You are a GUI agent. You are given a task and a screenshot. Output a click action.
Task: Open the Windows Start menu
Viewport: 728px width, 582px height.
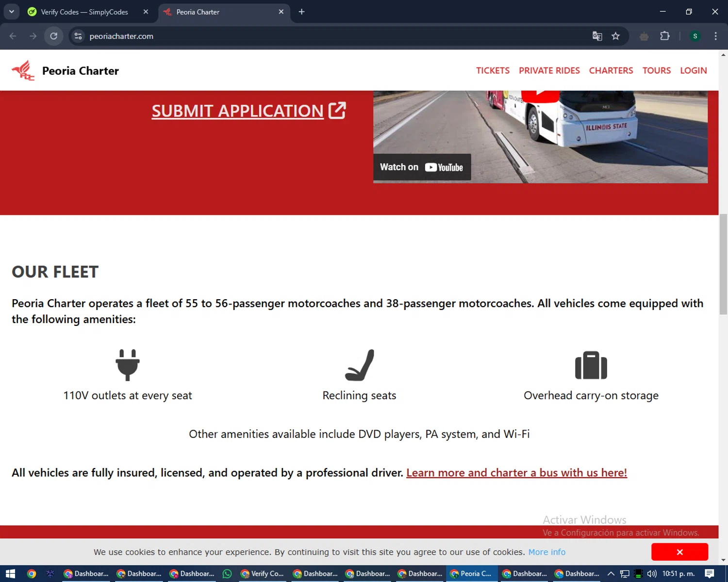click(x=11, y=574)
